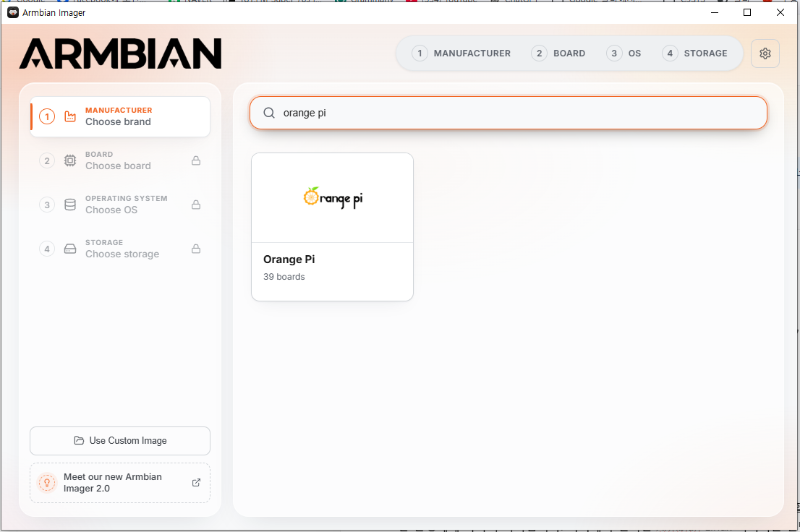Click the lock icon on Operating System step
800x532 pixels.
click(196, 205)
